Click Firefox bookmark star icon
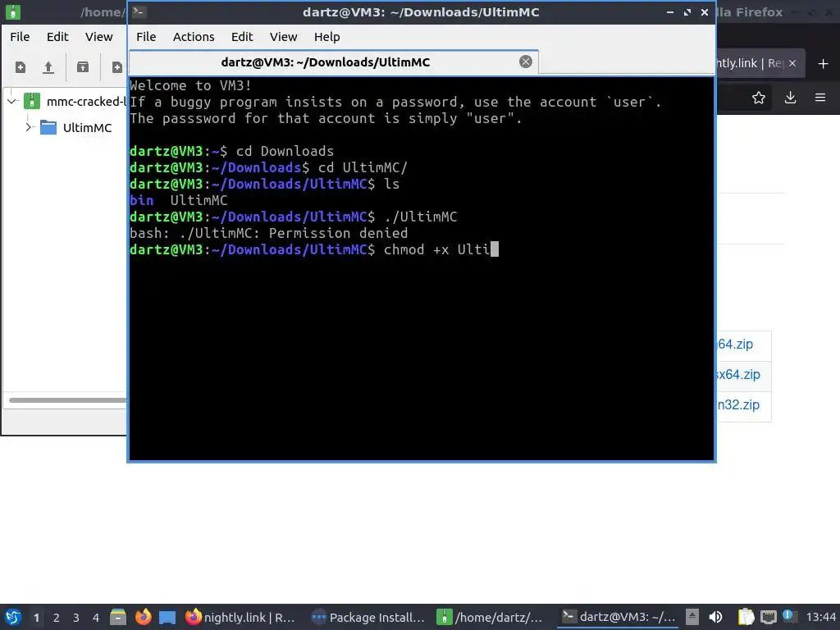Image resolution: width=840 pixels, height=630 pixels. (759, 98)
